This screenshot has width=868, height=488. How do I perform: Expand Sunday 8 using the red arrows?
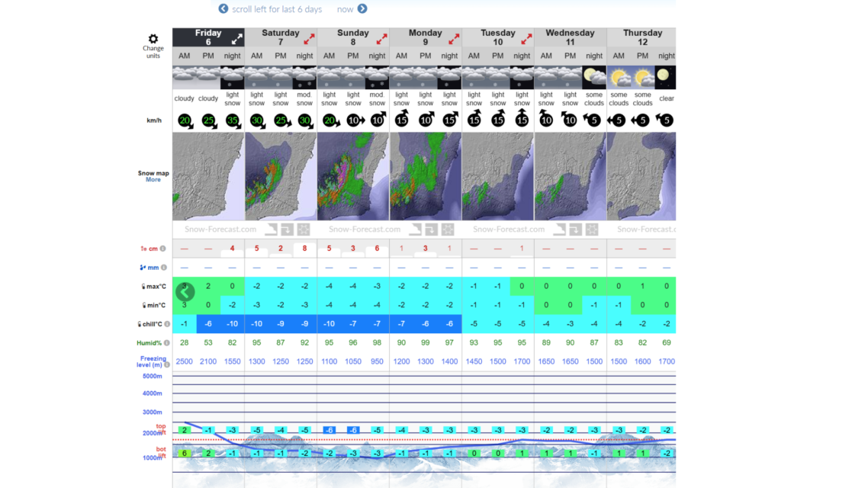pos(381,38)
